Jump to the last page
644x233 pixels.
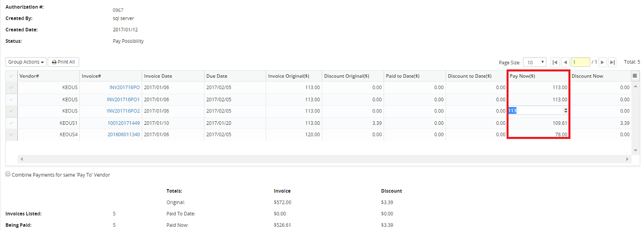[613, 62]
